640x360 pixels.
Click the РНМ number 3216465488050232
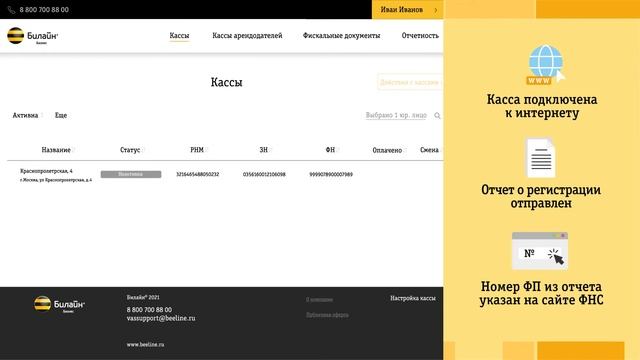click(198, 174)
